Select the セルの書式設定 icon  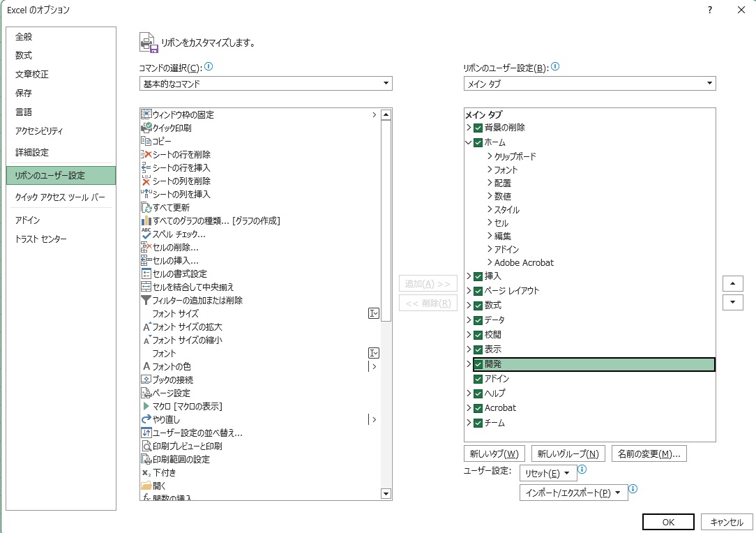tap(146, 273)
